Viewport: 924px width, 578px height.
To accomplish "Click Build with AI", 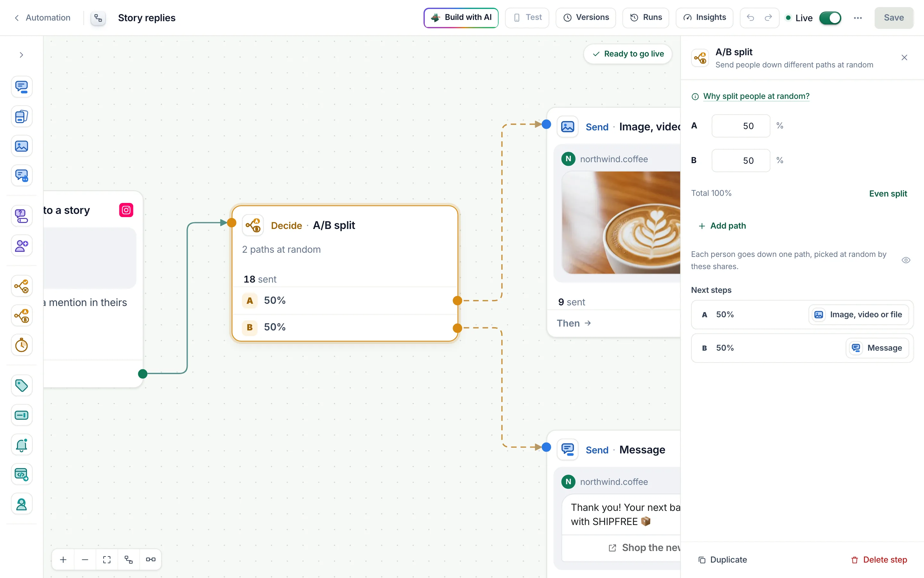I will (461, 18).
